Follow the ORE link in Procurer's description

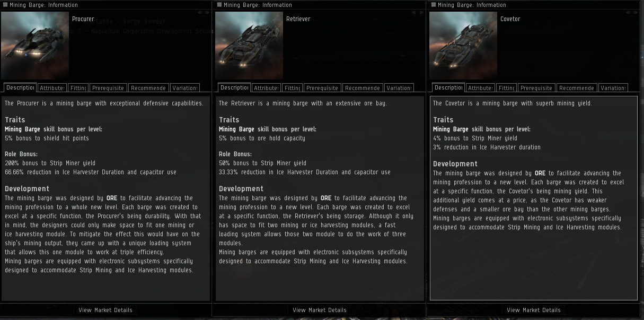pos(112,198)
